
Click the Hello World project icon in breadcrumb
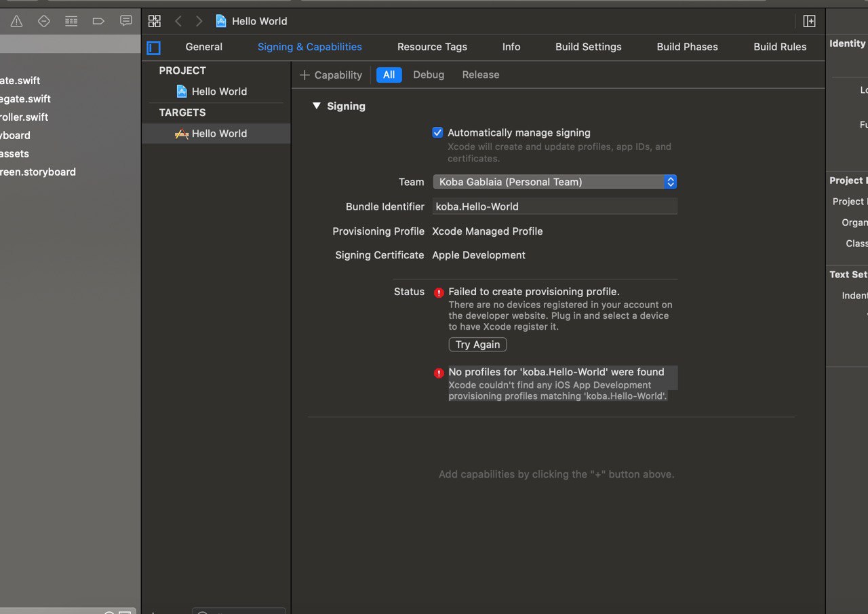point(221,21)
